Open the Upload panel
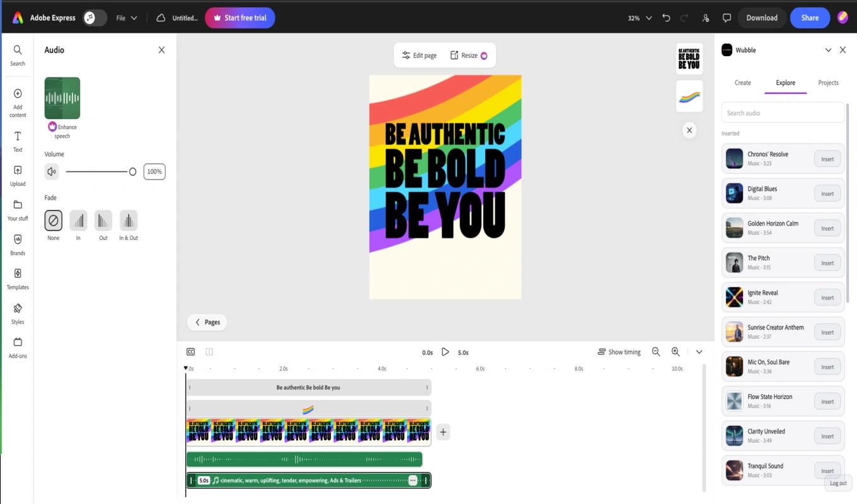Image resolution: width=857 pixels, height=504 pixels. point(18,176)
